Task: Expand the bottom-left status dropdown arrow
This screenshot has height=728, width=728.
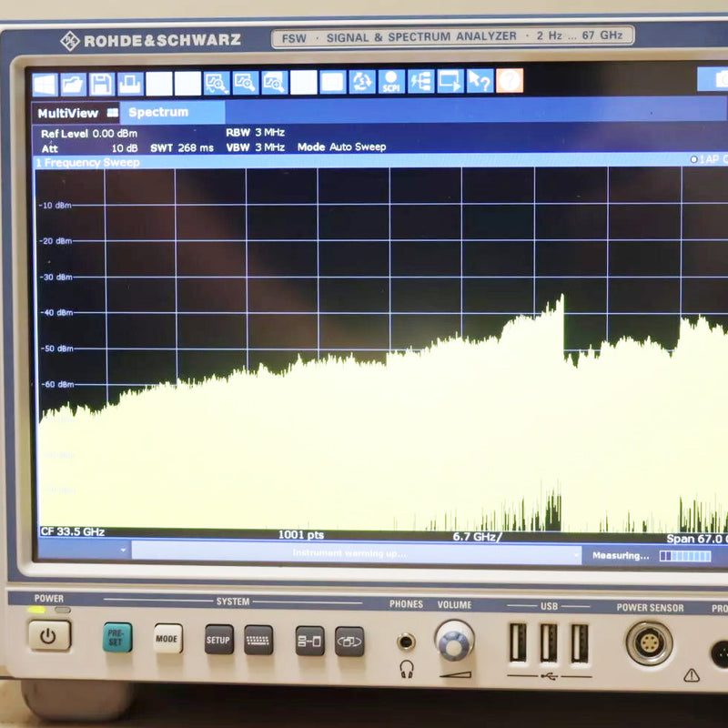Action: click(123, 551)
